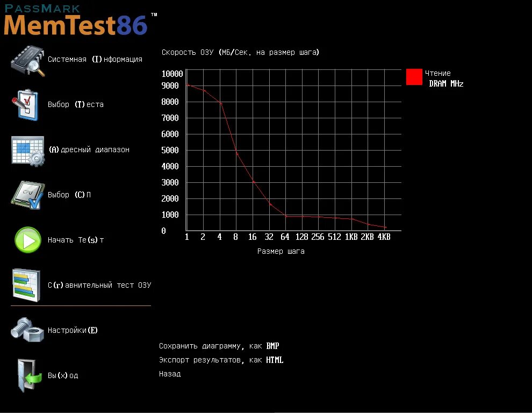532x413 pixels.
Task: Click the 10000 value on the Y axis
Action: tap(172, 74)
